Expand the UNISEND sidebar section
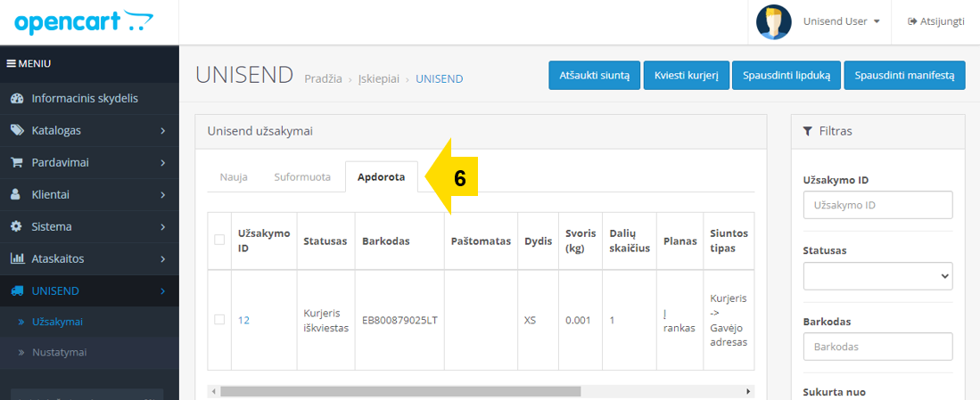 pyautogui.click(x=89, y=290)
